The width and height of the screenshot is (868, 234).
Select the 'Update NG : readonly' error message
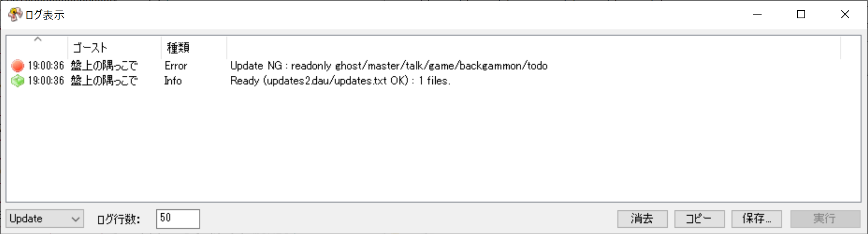pyautogui.click(x=389, y=66)
